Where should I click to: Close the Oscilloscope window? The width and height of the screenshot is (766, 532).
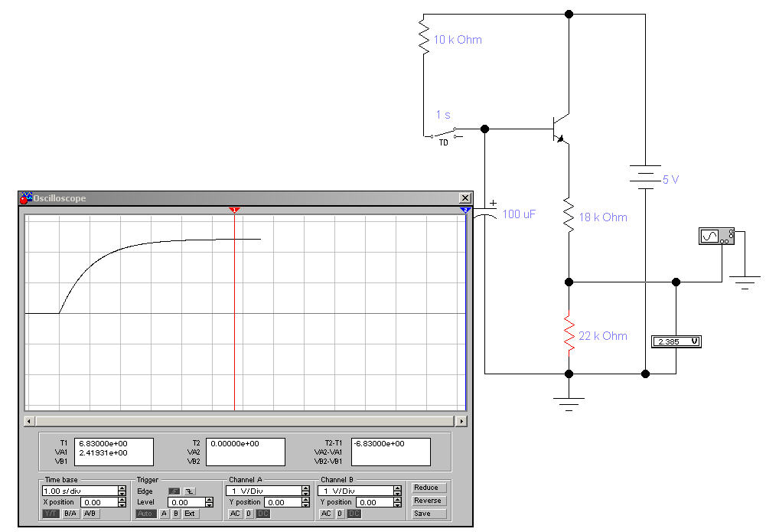pyautogui.click(x=465, y=197)
